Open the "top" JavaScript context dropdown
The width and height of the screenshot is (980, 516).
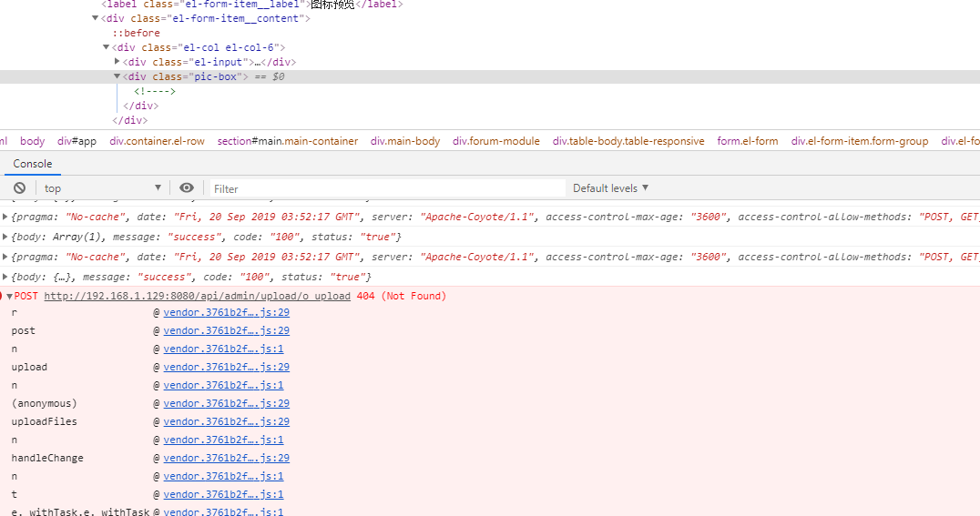(102, 188)
